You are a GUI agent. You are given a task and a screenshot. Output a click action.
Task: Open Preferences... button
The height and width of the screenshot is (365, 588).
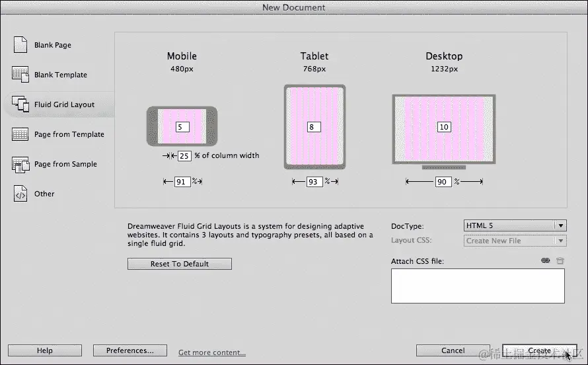click(129, 350)
